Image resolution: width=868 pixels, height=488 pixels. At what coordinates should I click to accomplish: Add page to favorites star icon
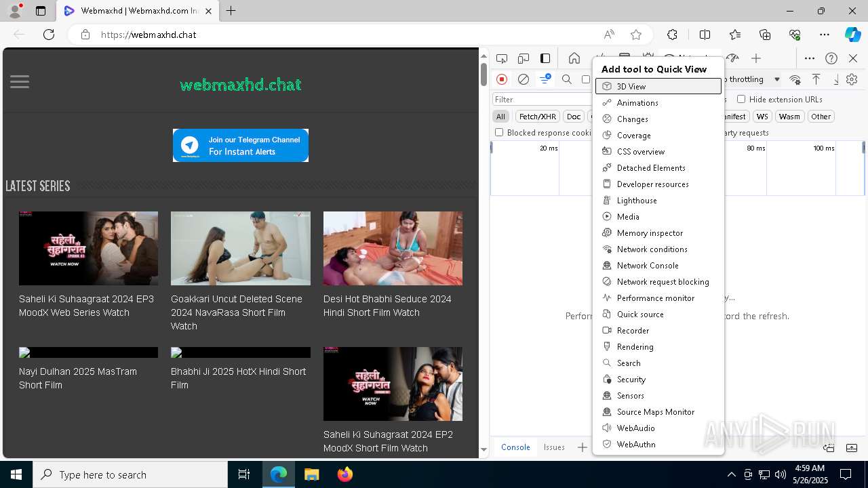pyautogui.click(x=636, y=35)
